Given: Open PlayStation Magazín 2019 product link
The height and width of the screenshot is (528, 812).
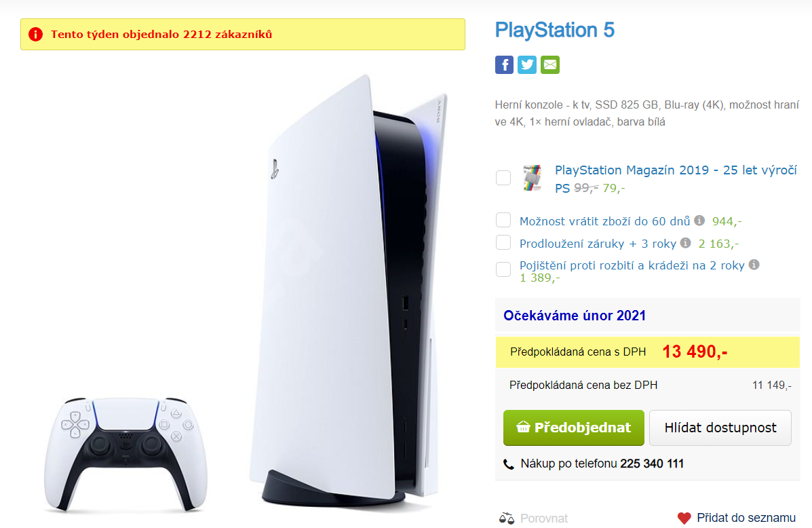Looking at the screenshot, I should [x=675, y=178].
